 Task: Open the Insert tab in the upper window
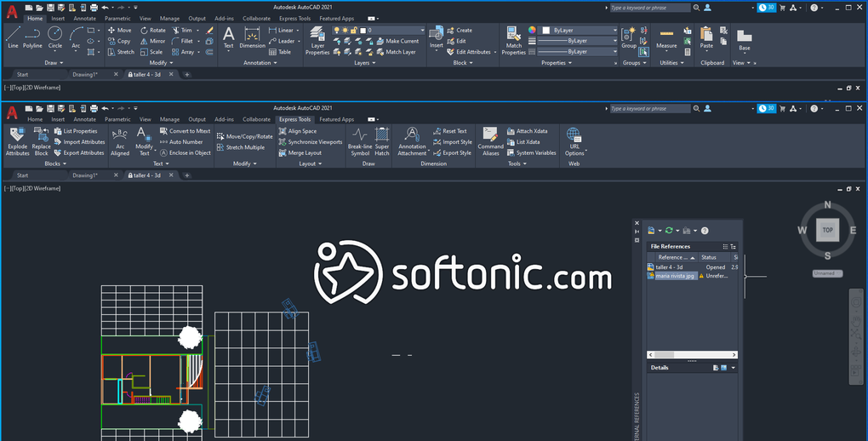coord(58,18)
